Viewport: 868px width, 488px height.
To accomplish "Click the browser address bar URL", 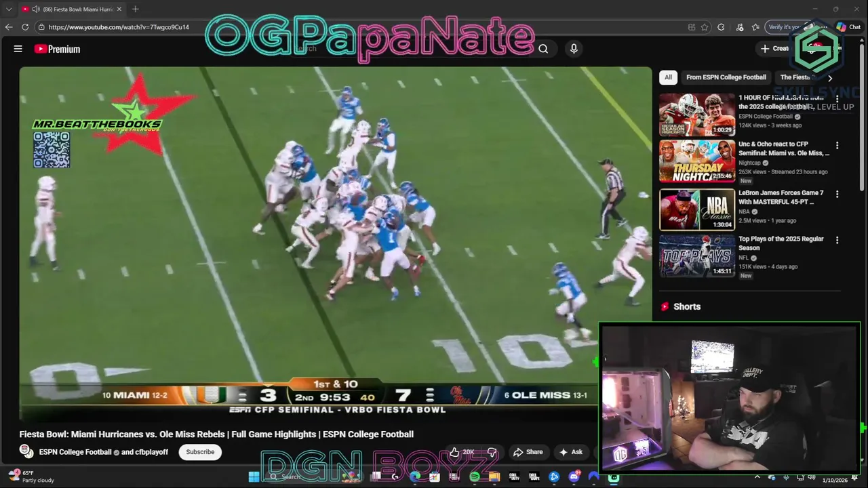I will pyautogui.click(x=119, y=27).
